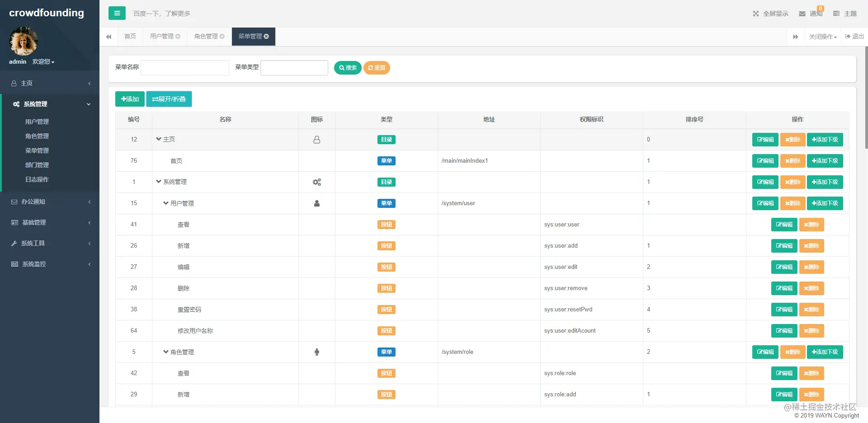Collapse the 用户管理 tree row

point(166,203)
